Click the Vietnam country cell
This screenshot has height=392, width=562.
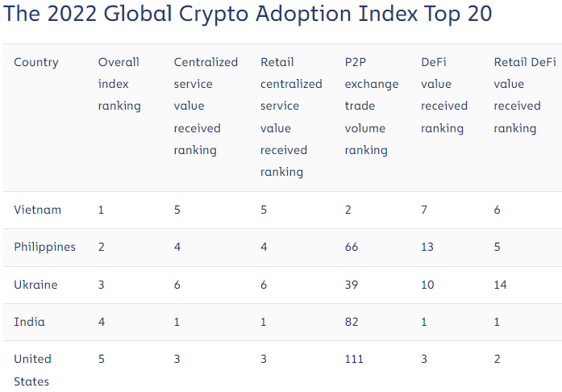pos(37,210)
